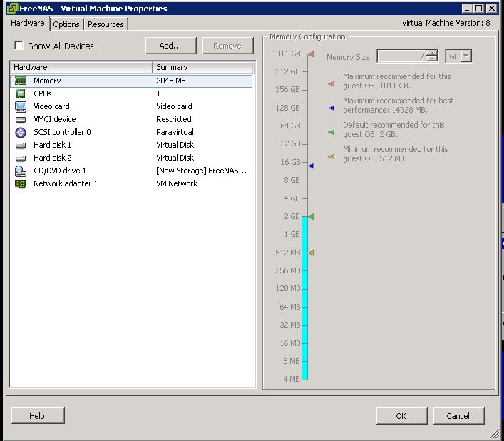This screenshot has height=441, width=504.
Task: Click the VM Network summary value
Action: tap(177, 183)
